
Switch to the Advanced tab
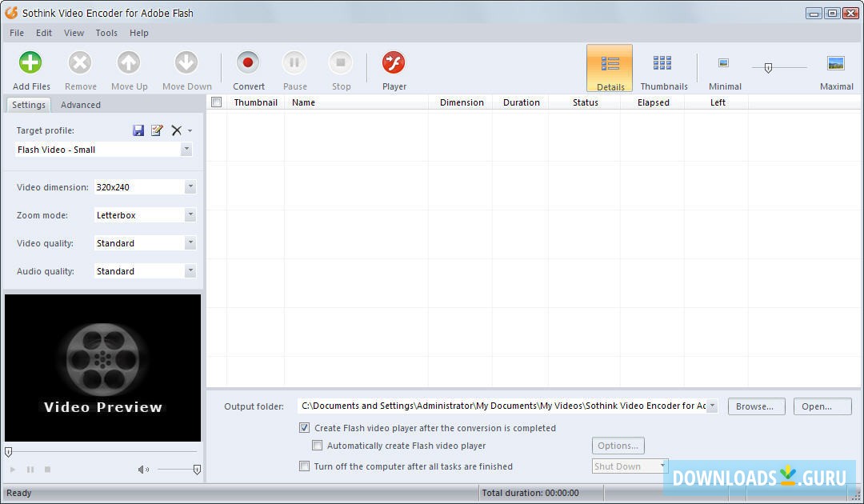[80, 104]
